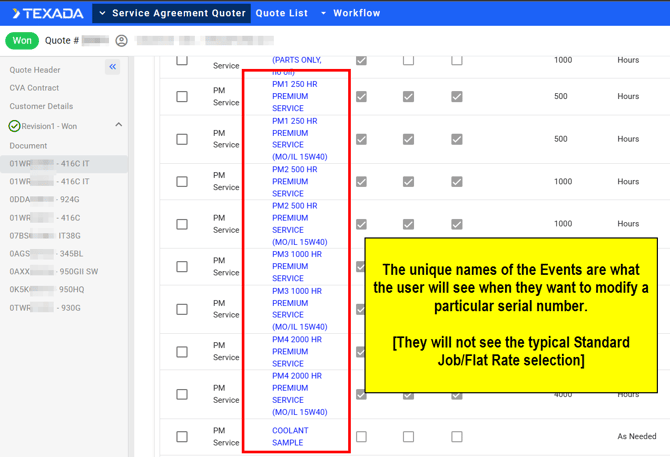
Task: Open the Workflow dropdown menu
Action: coord(323,14)
